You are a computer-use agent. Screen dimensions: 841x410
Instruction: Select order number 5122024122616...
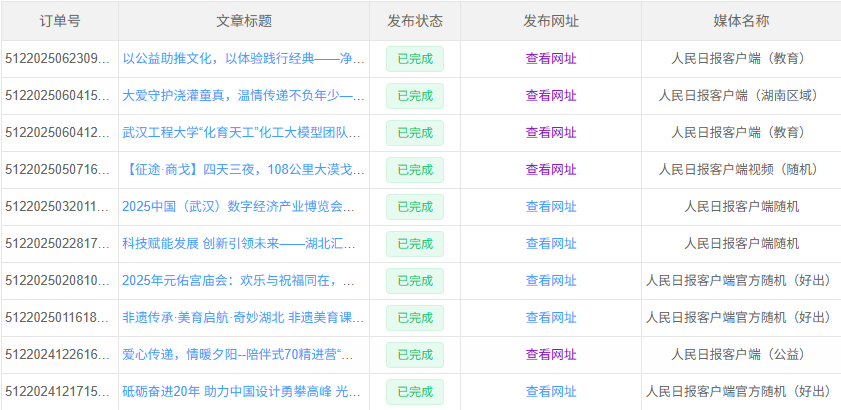57,355
